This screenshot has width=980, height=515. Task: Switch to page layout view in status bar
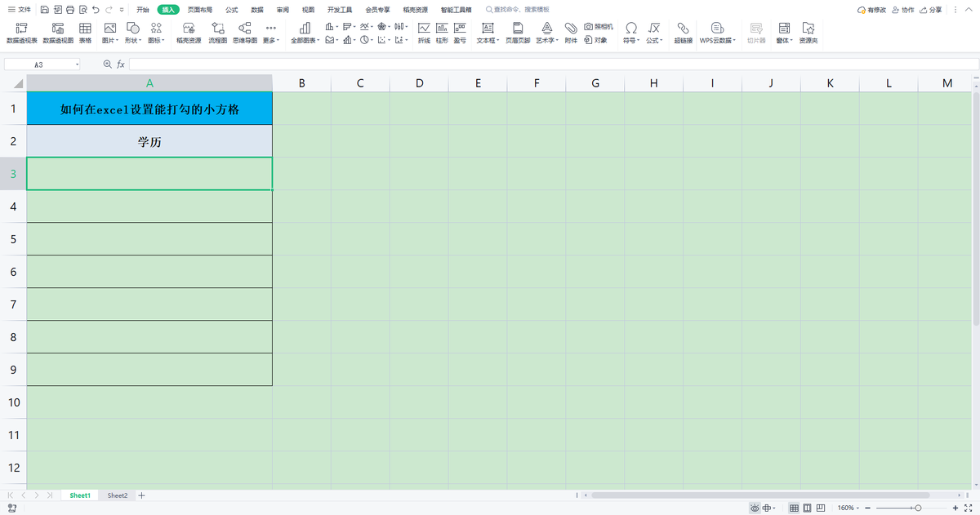[807, 508]
